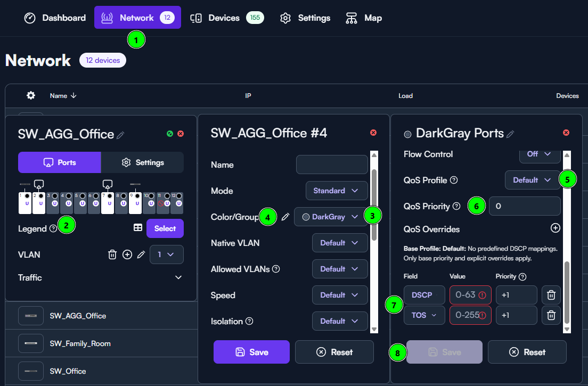Click the delete VLAN trash icon
The width and height of the screenshot is (588, 386).
112,254
